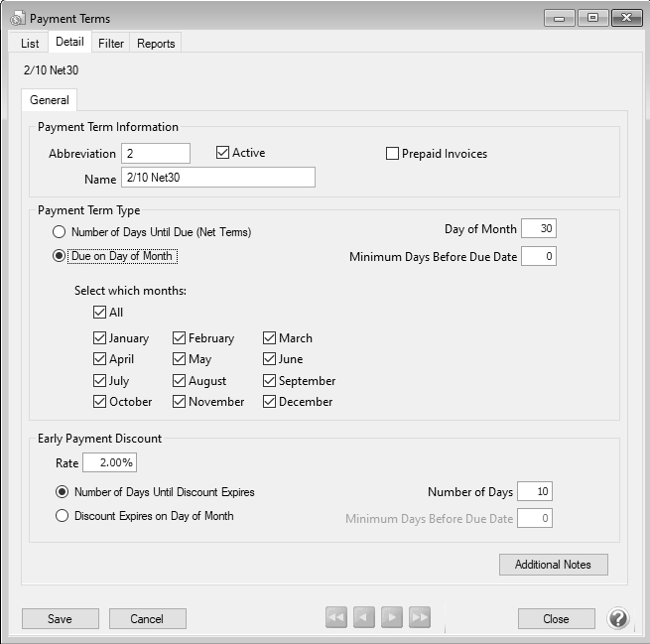This screenshot has height=644, width=650.
Task: Open the Reports tab
Action: pos(156,43)
